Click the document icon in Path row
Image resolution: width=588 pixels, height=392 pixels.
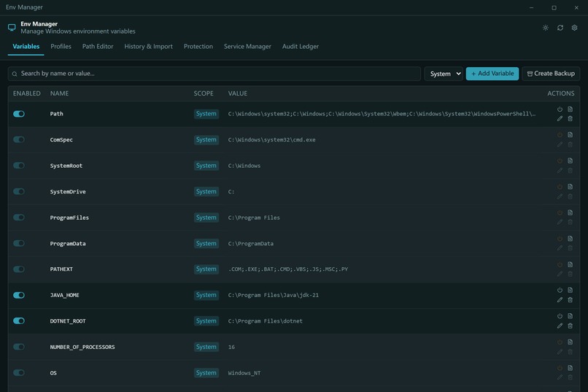pos(570,109)
